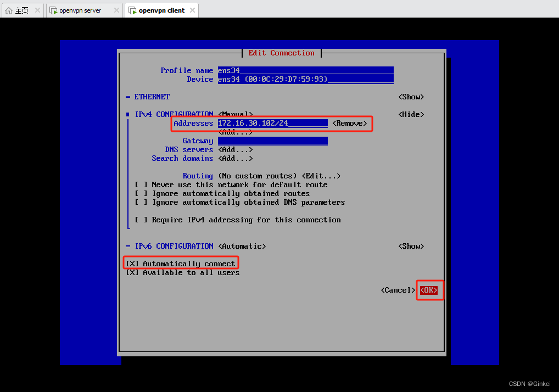The height and width of the screenshot is (392, 559).
Task: Click the Edit Connection title text
Action: coord(282,53)
